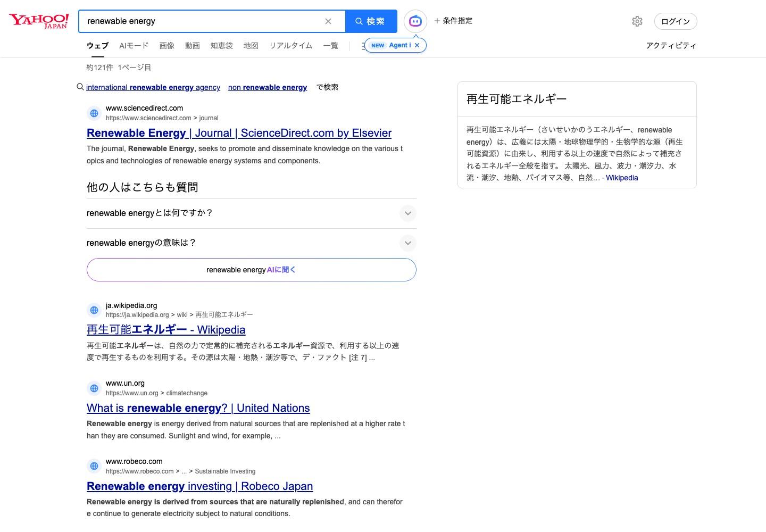This screenshot has height=532, width=766.
Task: Click 'renewable energy AIに聞く' button
Action: pyautogui.click(x=252, y=270)
